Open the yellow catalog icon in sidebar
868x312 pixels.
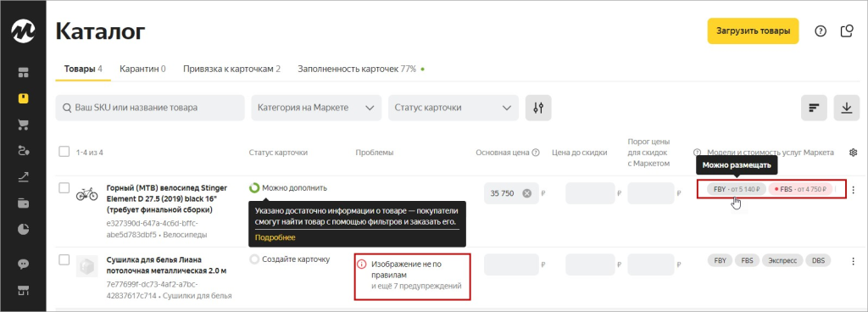click(23, 98)
